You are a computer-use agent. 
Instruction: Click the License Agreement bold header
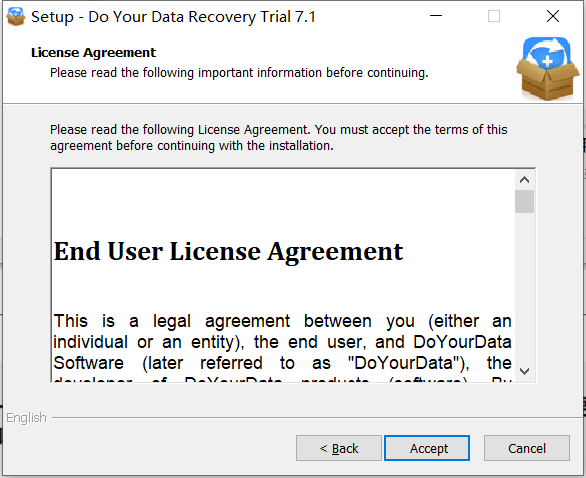pyautogui.click(x=93, y=53)
